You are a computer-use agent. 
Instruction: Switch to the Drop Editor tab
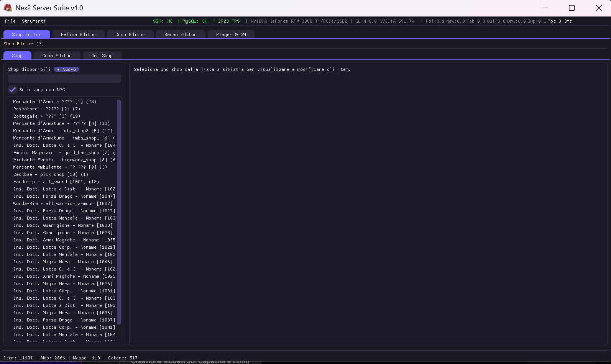pyautogui.click(x=130, y=34)
